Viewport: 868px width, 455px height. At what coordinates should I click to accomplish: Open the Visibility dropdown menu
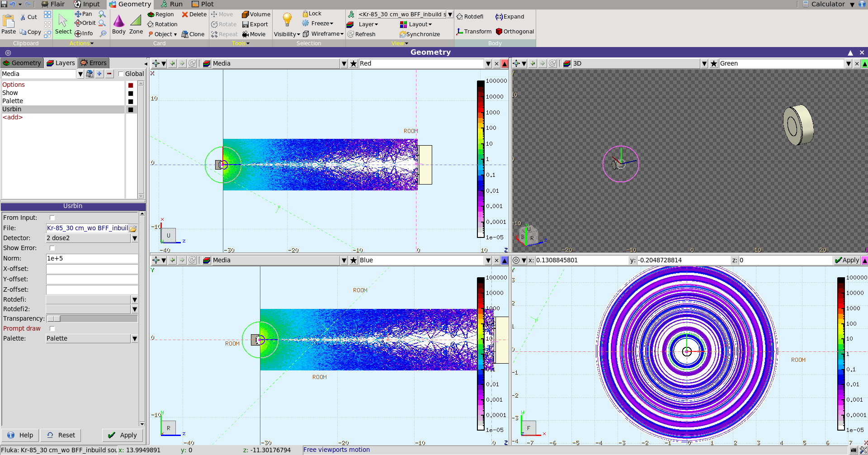(x=287, y=34)
